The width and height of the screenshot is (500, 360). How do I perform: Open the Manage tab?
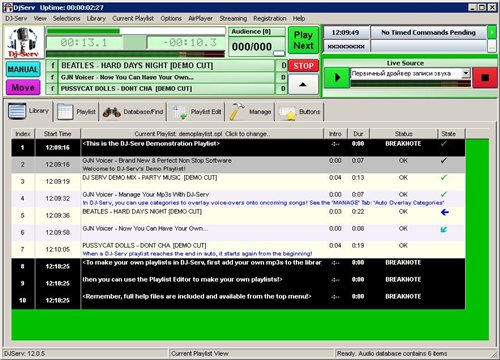251,112
